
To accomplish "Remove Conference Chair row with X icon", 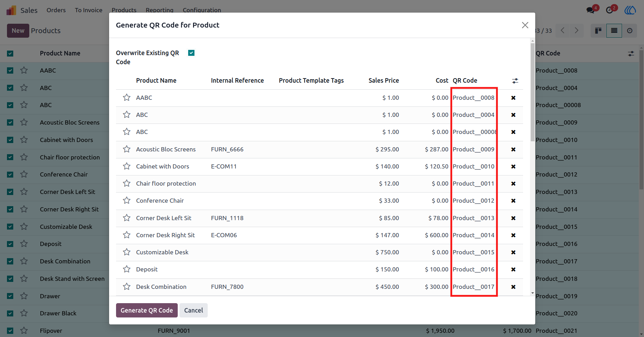I will [513, 201].
